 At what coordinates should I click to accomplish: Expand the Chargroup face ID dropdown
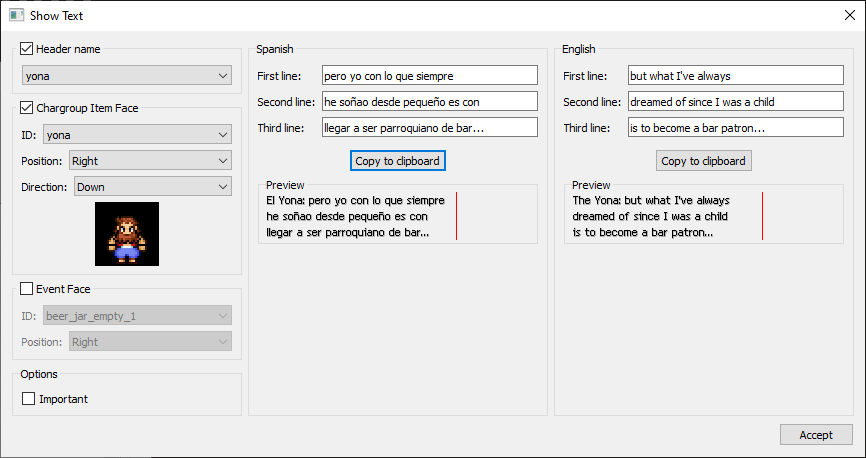(x=137, y=135)
